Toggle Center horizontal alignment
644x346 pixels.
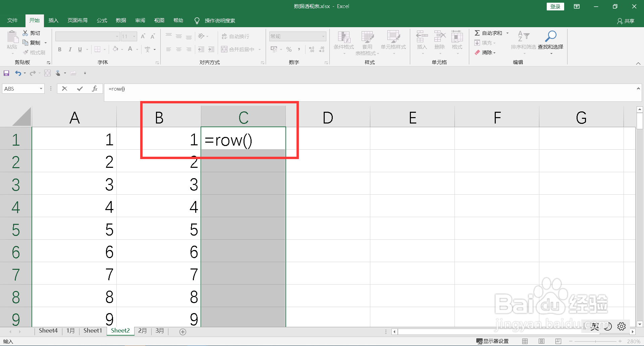point(179,49)
